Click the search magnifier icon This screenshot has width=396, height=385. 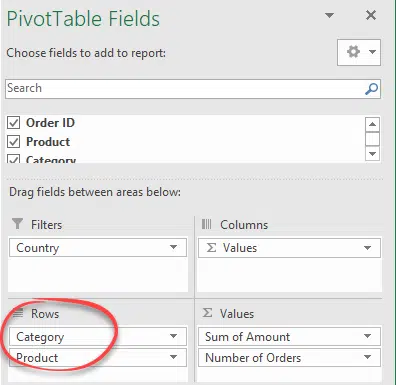[371, 89]
